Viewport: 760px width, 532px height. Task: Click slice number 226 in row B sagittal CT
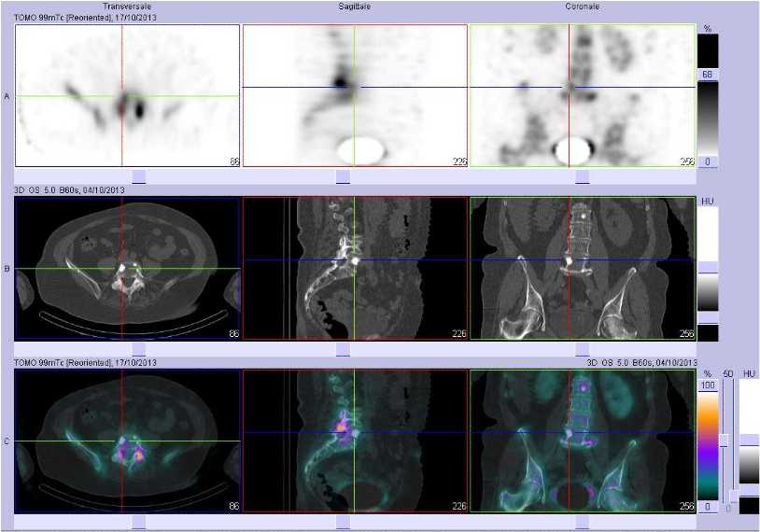coord(459,334)
